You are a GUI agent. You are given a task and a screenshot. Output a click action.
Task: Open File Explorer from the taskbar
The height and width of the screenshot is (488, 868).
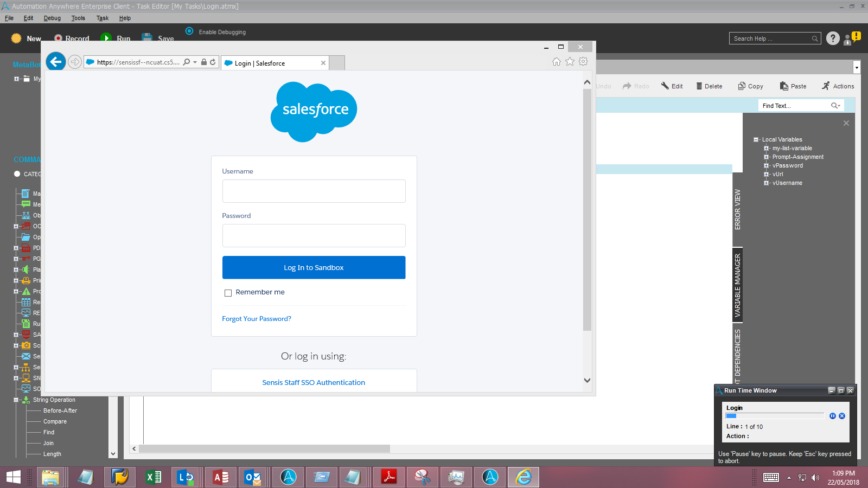(50, 477)
